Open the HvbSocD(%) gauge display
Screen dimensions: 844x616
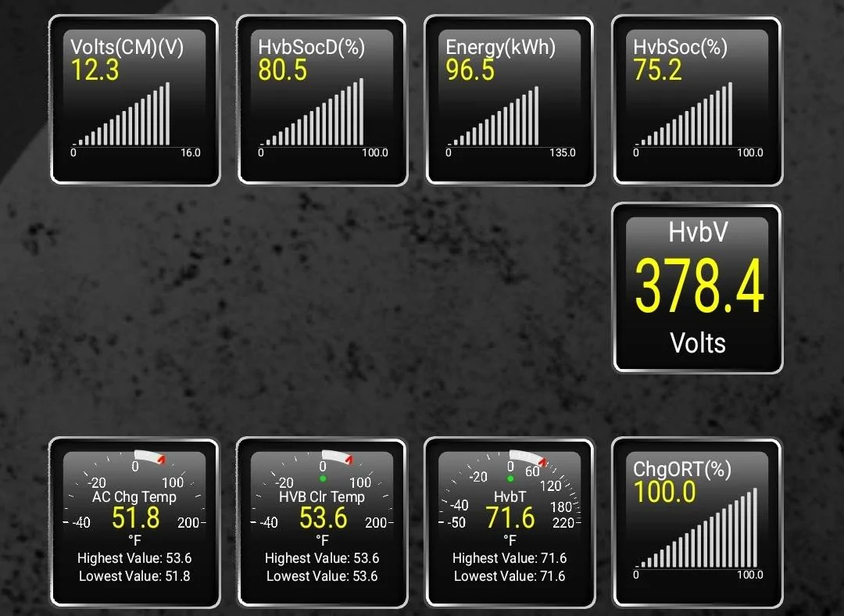coord(322,100)
